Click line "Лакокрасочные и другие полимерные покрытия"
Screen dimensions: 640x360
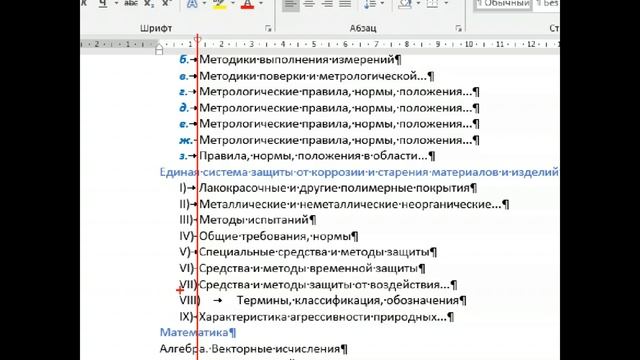334,188
